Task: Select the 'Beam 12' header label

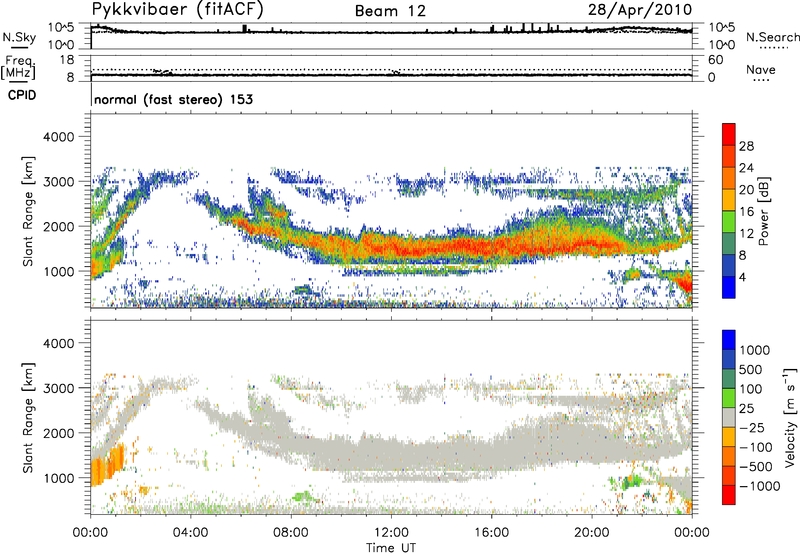Action: [x=390, y=11]
